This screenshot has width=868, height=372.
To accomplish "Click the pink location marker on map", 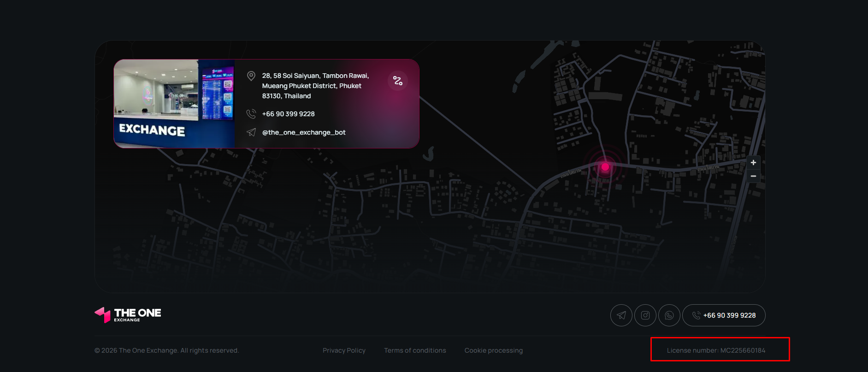I will [x=605, y=166].
